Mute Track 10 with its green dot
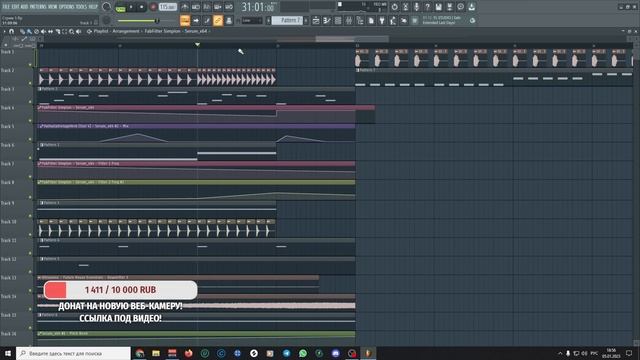Image resolution: width=640 pixels, height=360 pixels. [30, 234]
